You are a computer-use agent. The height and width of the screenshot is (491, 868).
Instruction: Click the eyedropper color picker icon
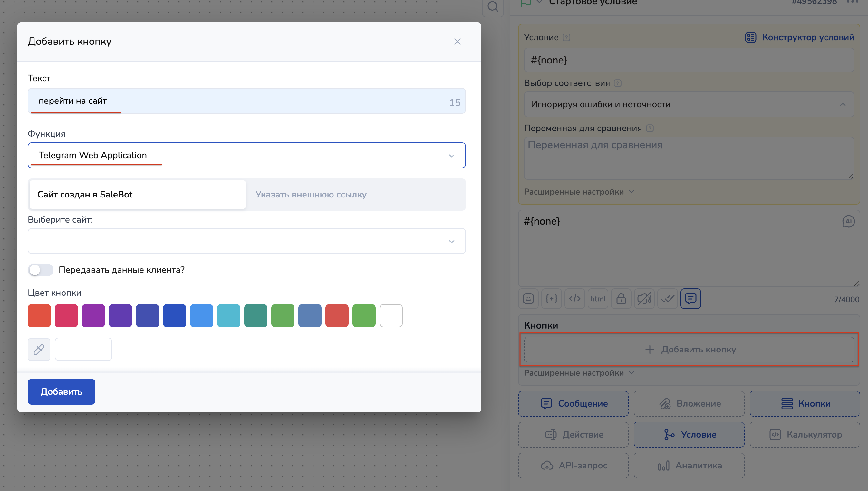point(39,349)
